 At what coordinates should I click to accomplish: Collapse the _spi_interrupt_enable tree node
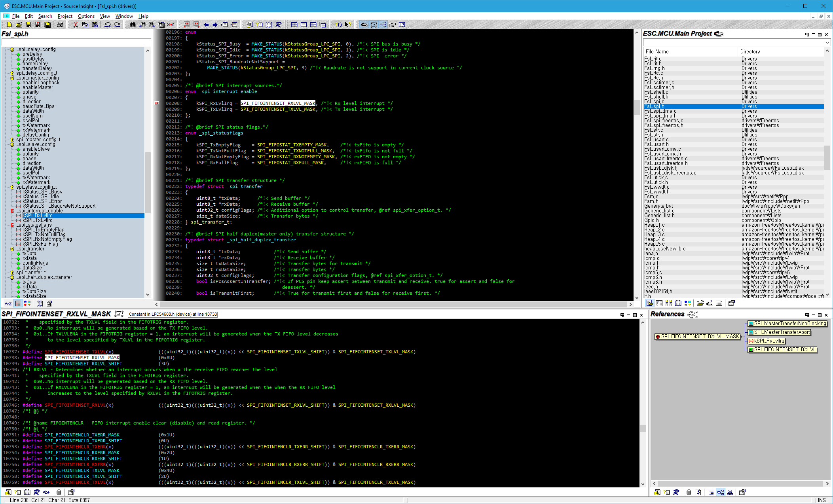pos(12,211)
